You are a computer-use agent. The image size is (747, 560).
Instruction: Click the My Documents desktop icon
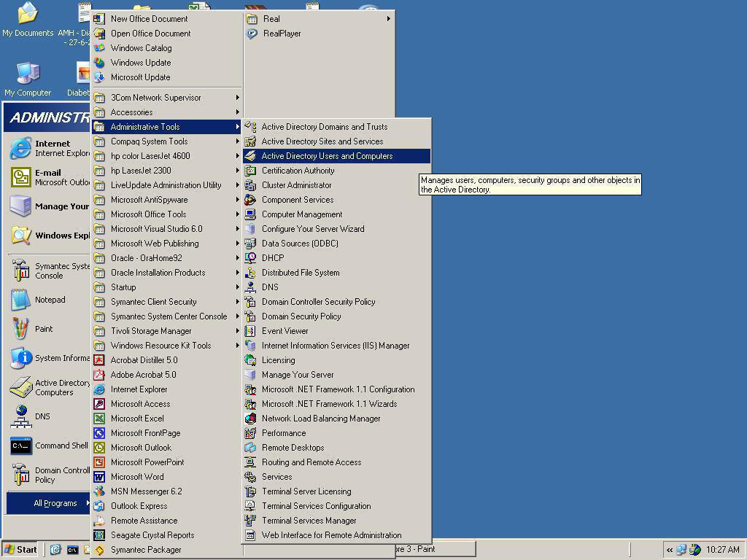pyautogui.click(x=28, y=13)
